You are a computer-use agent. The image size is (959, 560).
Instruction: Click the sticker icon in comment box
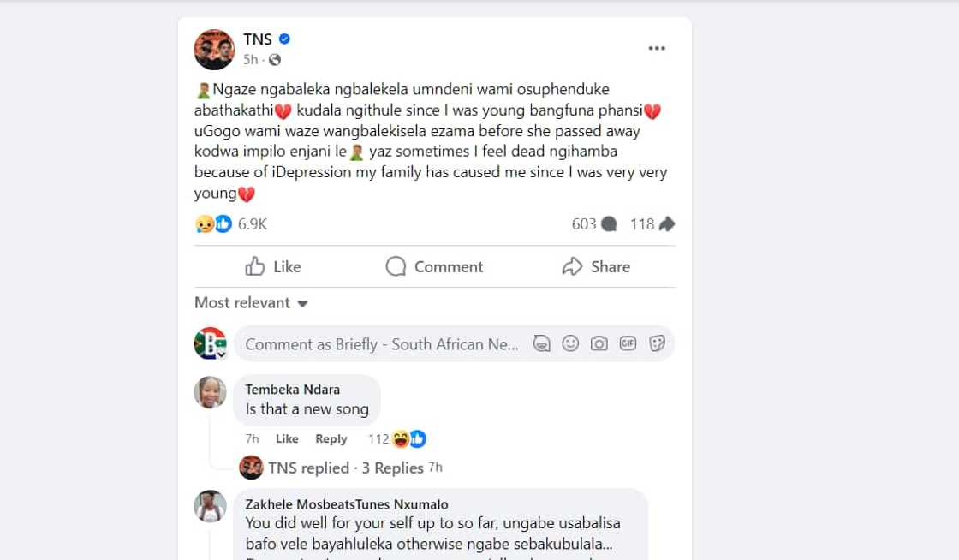coord(658,343)
